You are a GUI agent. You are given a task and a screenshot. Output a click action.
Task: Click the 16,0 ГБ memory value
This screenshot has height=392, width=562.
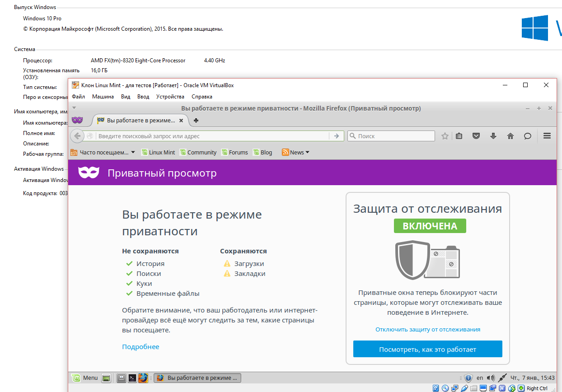click(x=99, y=70)
